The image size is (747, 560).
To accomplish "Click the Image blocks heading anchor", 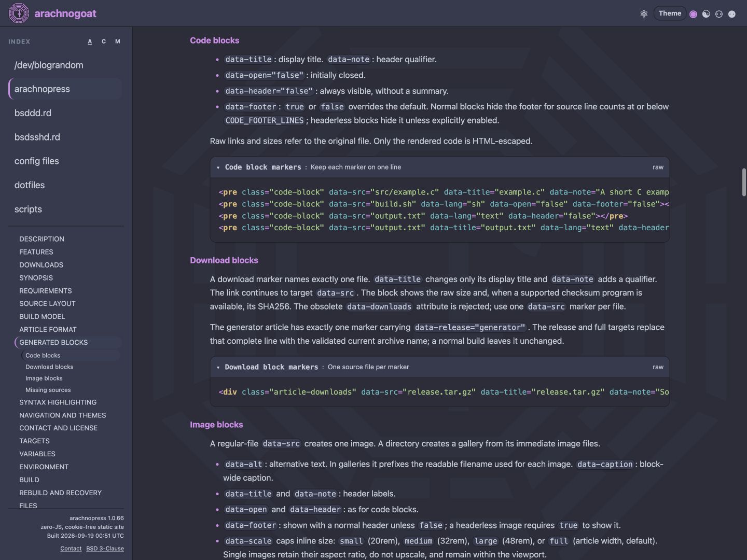I will pos(216,425).
